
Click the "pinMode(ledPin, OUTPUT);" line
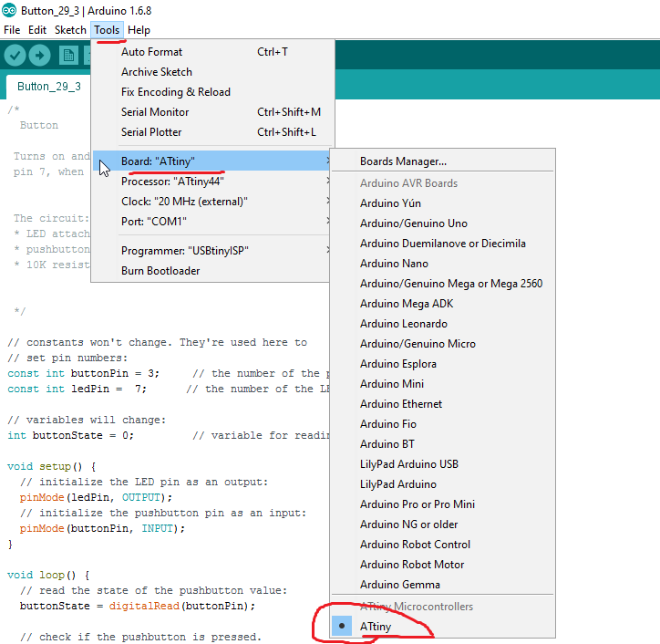click(96, 497)
